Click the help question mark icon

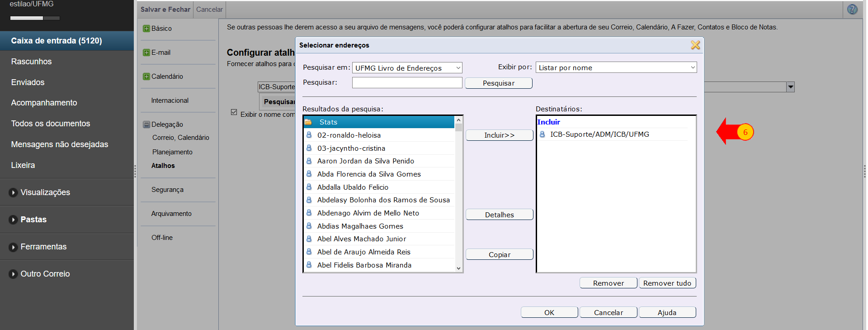pyautogui.click(x=852, y=10)
